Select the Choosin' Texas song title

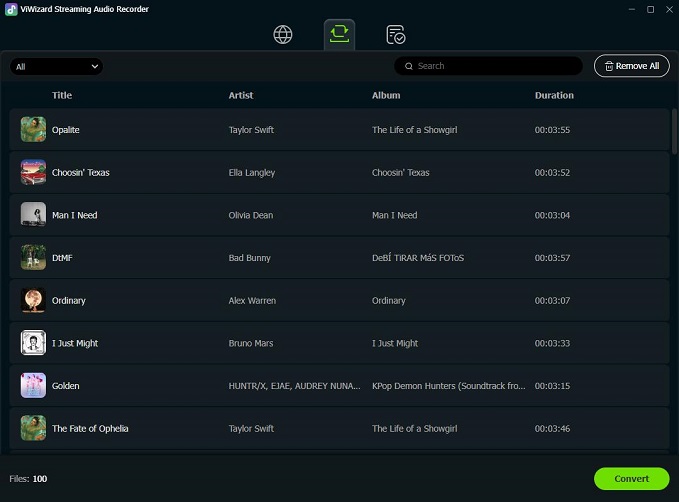click(x=81, y=172)
